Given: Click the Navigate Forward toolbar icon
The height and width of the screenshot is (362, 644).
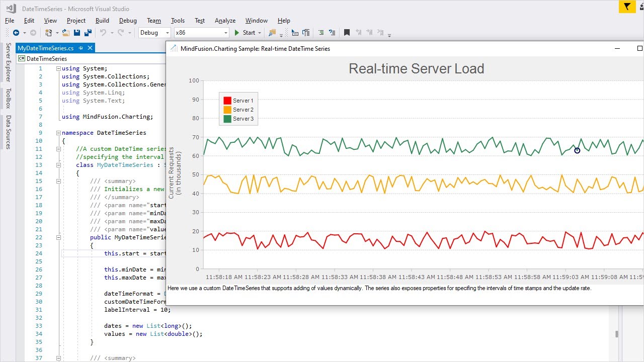Looking at the screenshot, I should [x=33, y=33].
